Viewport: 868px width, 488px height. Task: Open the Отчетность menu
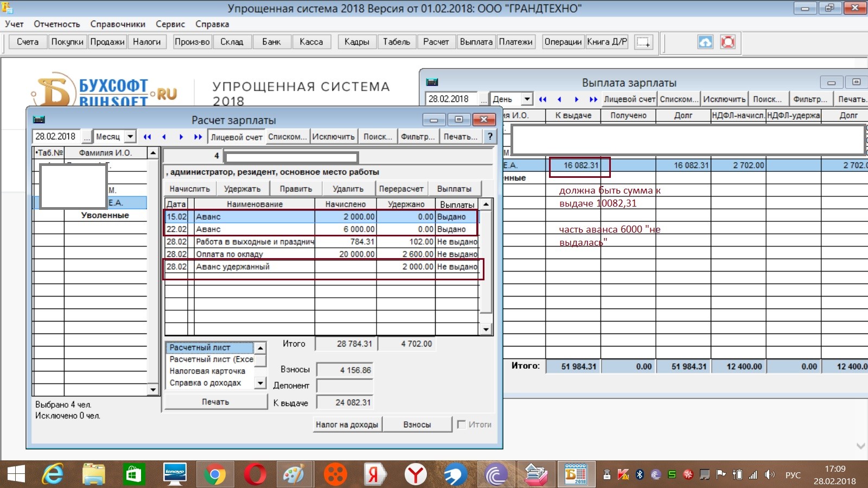point(56,24)
